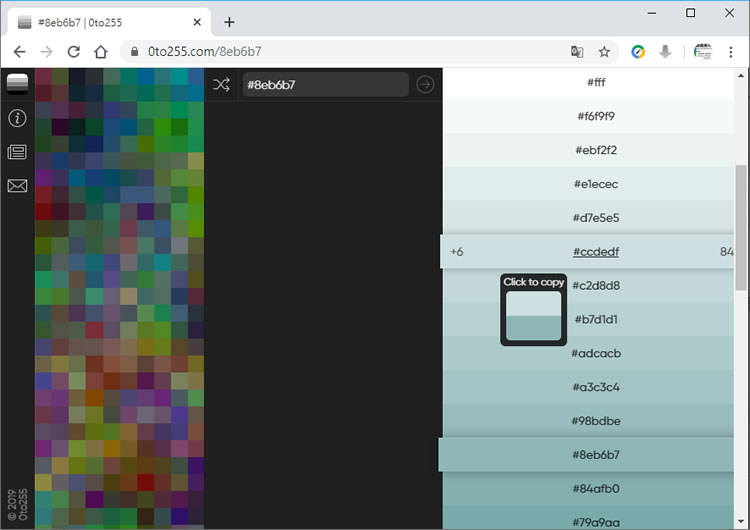The image size is (750, 530).
Task: Click the shuffle random color icon
Action: 221,85
